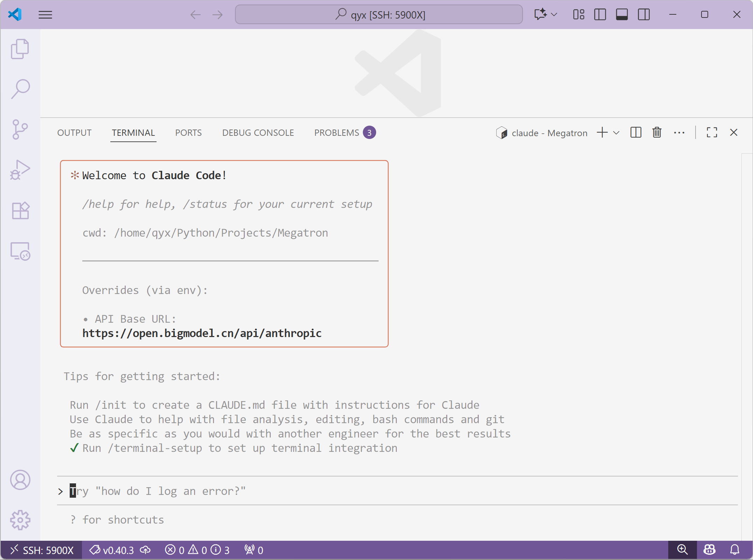Image resolution: width=753 pixels, height=560 pixels.
Task: Toggle the bottom panel visibility
Action: click(x=622, y=14)
